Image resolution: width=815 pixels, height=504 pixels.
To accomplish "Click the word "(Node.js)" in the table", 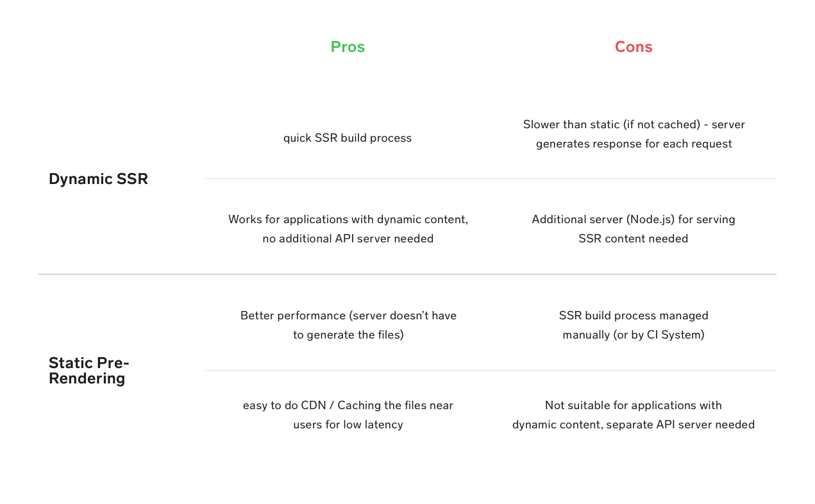I will (x=651, y=219).
